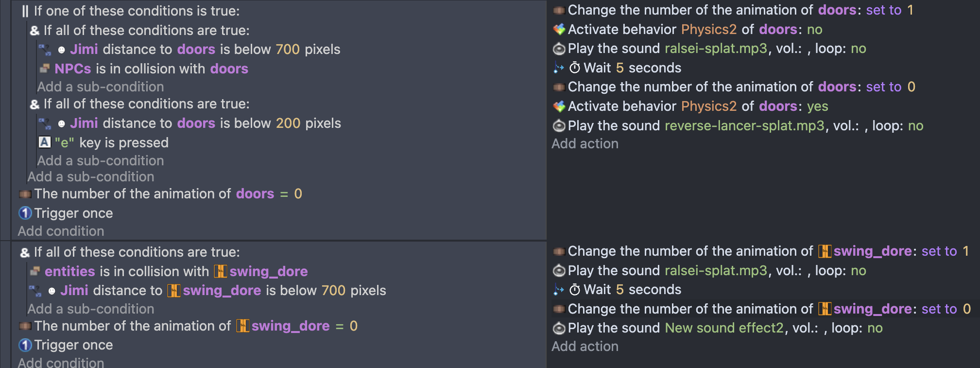980x368 pixels.
Task: Click the animation icon on 'doors: set to 0' action
Action: [x=559, y=87]
